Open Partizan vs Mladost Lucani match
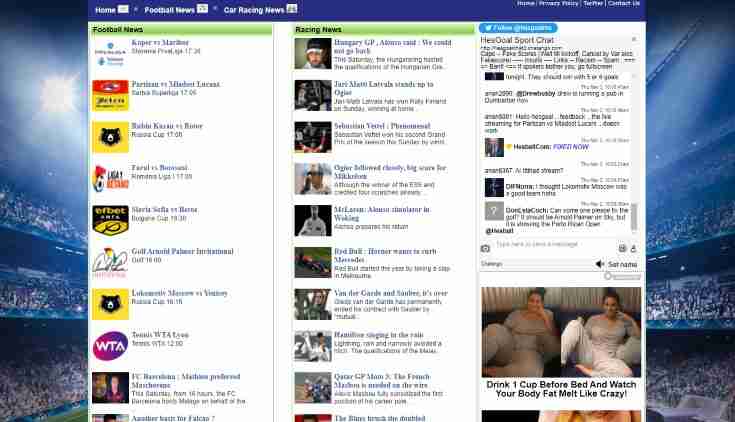The height and width of the screenshot is (422, 735). click(x=175, y=84)
